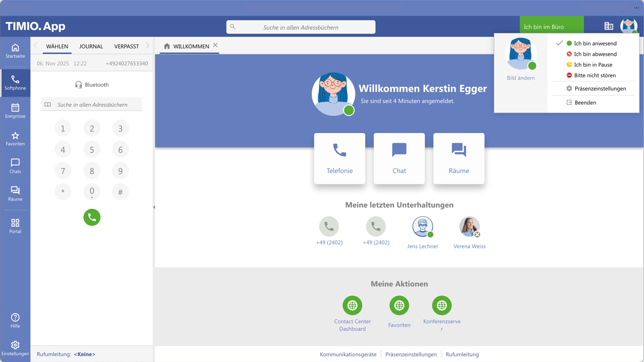The width and height of the screenshot is (644, 362).
Task: Open the Telefonie tile button
Action: tap(340, 159)
